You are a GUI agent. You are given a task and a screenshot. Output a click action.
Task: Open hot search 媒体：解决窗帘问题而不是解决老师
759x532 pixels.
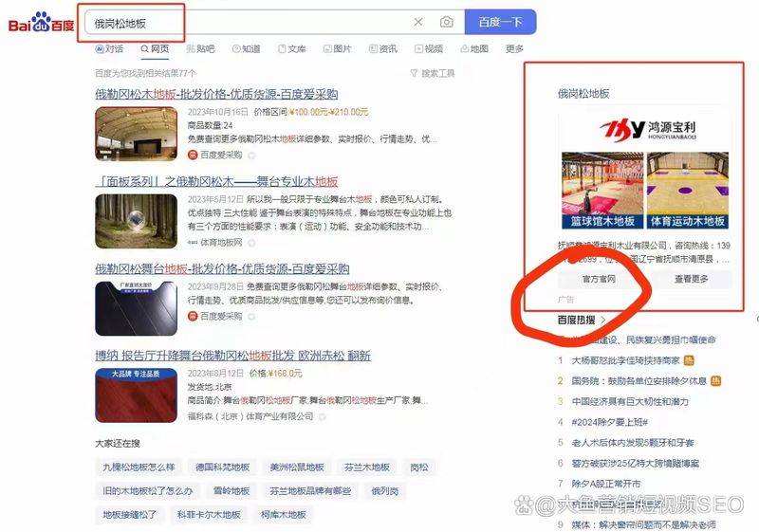[x=644, y=524]
